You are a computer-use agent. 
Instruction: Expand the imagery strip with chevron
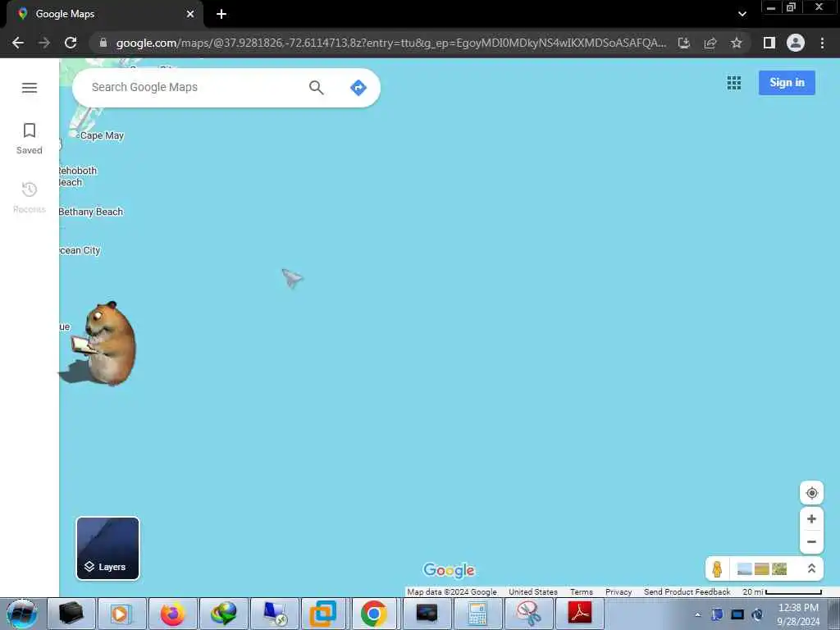(x=811, y=568)
